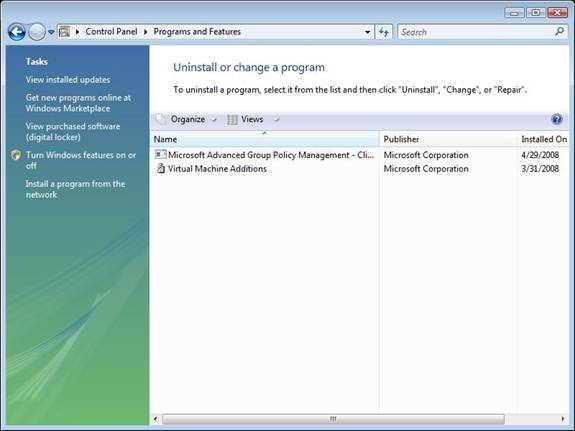Click the Control Panel folder icon in address bar
575x431 pixels.
pos(65,32)
